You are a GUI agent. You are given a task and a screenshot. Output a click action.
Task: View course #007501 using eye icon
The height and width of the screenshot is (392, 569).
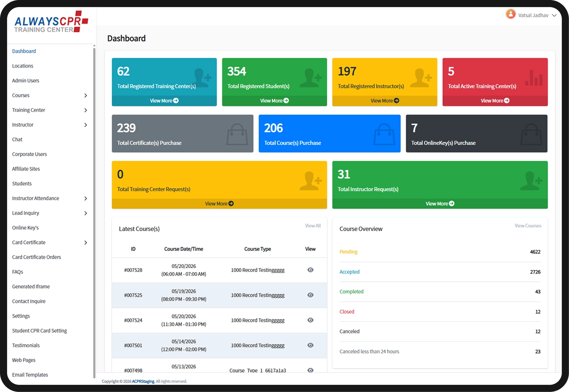[x=311, y=345]
